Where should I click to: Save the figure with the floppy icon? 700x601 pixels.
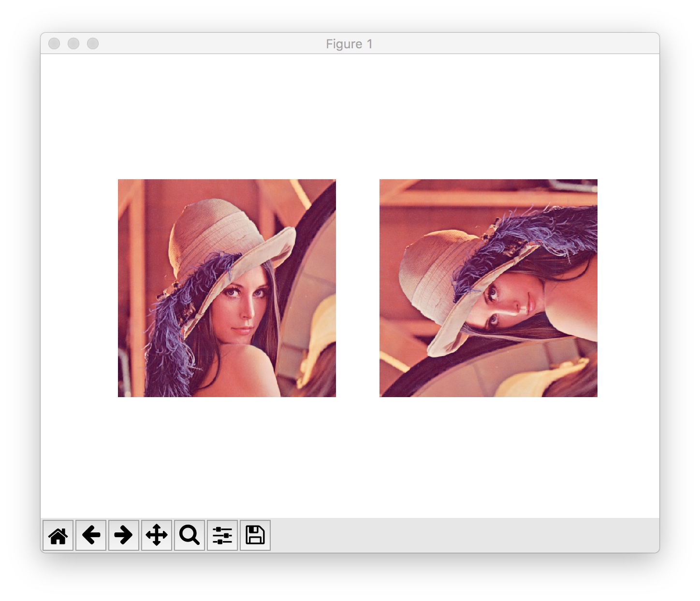click(255, 535)
